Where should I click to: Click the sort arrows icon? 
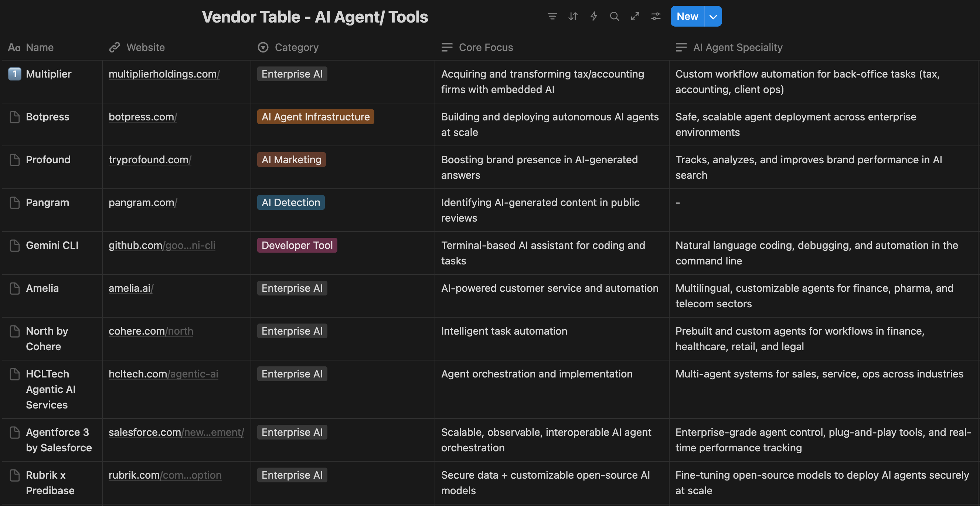click(573, 16)
